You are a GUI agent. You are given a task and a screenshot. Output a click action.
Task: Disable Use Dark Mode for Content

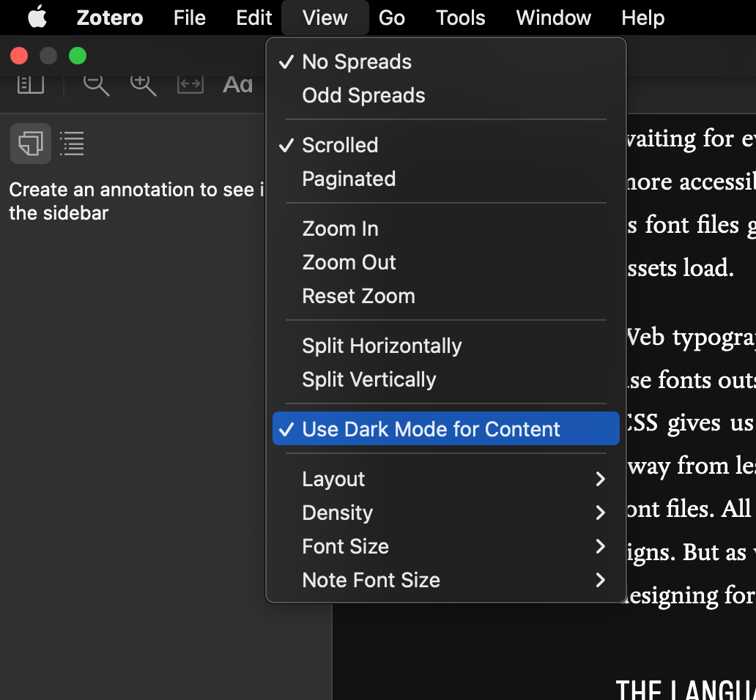click(431, 429)
